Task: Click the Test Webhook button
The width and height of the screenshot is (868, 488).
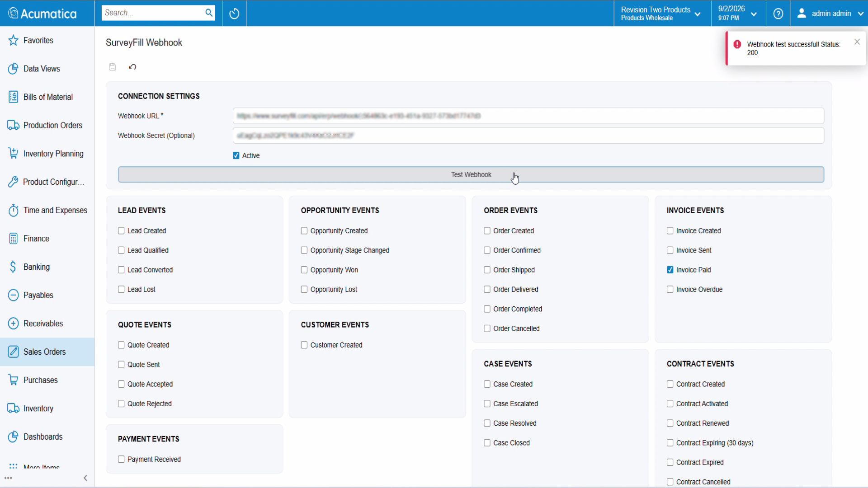Action: (x=471, y=175)
